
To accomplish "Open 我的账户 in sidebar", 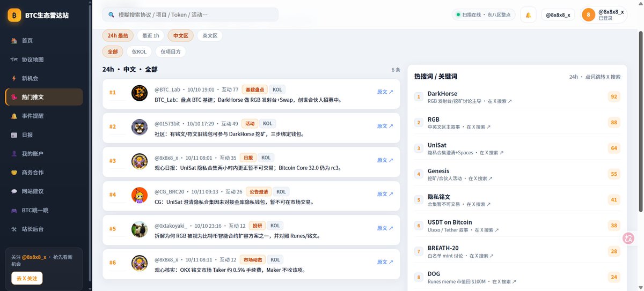I will [43, 154].
